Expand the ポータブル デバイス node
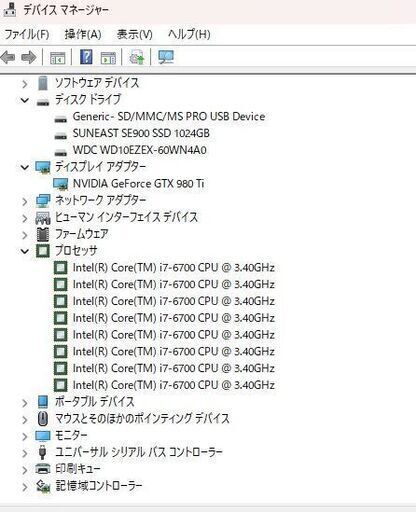 click(x=24, y=403)
